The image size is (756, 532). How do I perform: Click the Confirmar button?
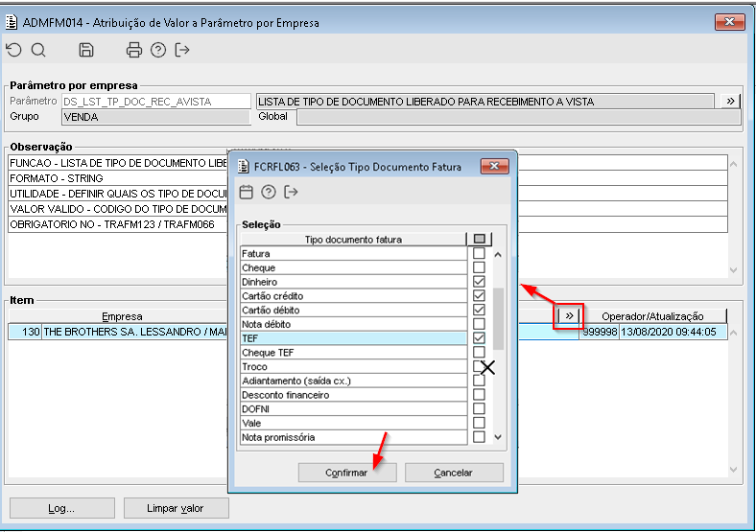coord(347,473)
